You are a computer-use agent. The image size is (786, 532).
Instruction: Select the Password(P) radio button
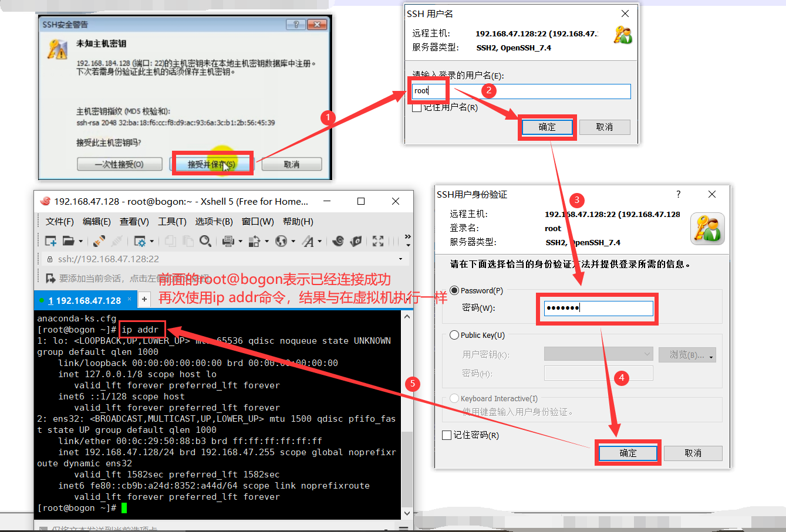pyautogui.click(x=454, y=290)
